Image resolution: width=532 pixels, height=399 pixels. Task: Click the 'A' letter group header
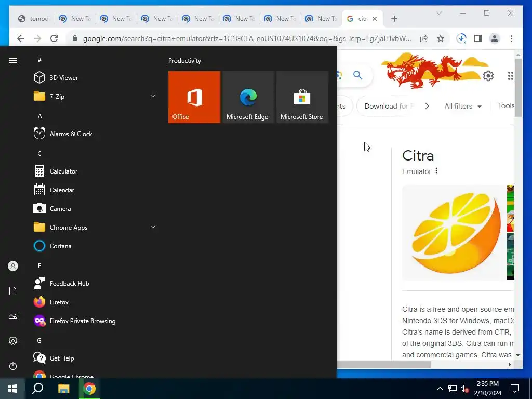click(39, 116)
